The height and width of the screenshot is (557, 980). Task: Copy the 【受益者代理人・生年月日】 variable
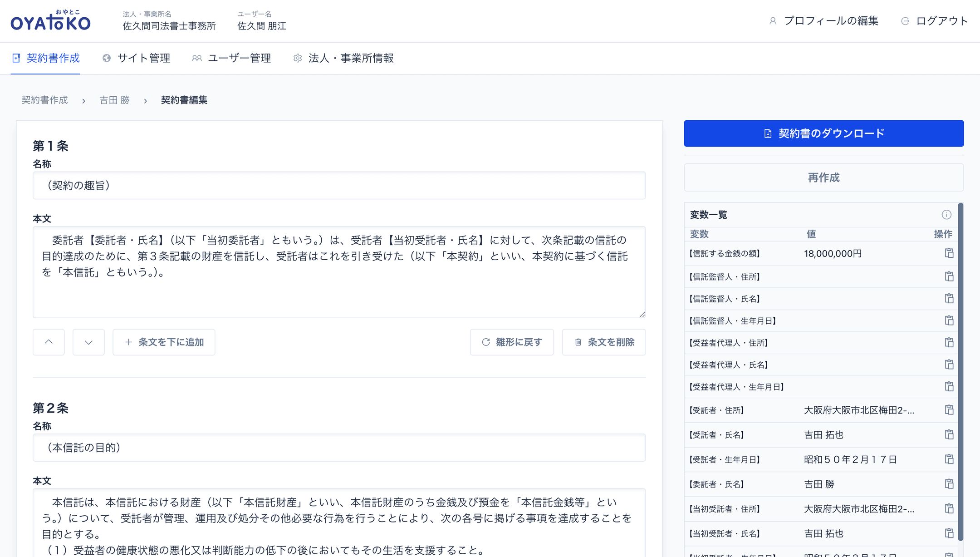tap(949, 386)
